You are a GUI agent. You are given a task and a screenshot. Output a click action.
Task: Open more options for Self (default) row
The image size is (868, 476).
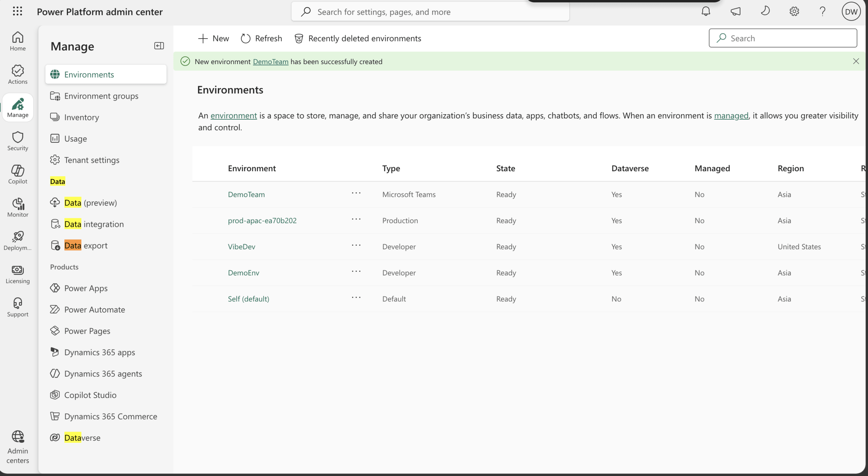[x=356, y=298]
